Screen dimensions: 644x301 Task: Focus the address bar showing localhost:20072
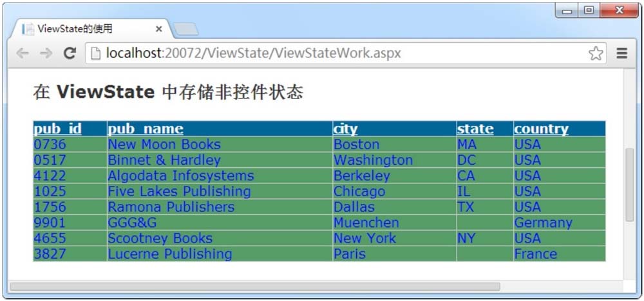click(x=345, y=54)
